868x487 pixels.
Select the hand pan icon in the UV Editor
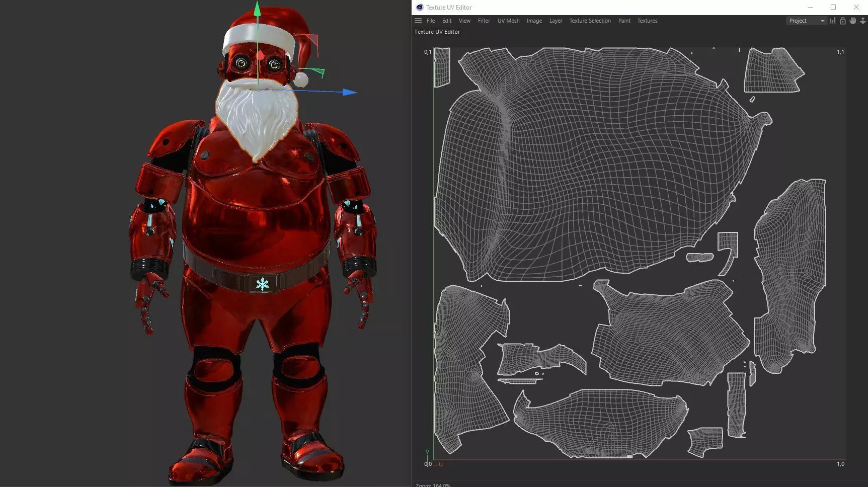point(853,21)
